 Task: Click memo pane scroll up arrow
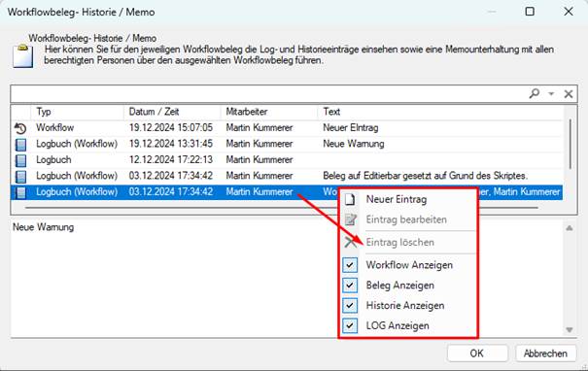point(570,228)
